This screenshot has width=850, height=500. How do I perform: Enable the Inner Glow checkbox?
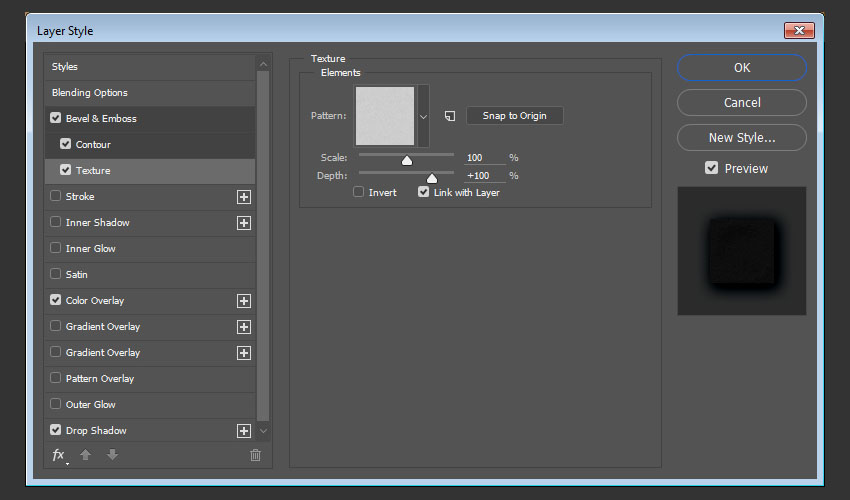(55, 248)
